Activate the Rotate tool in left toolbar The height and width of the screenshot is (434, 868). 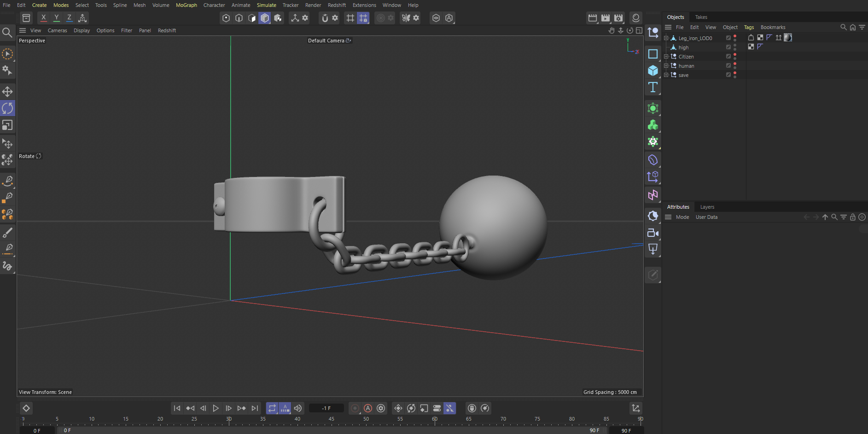pos(7,108)
